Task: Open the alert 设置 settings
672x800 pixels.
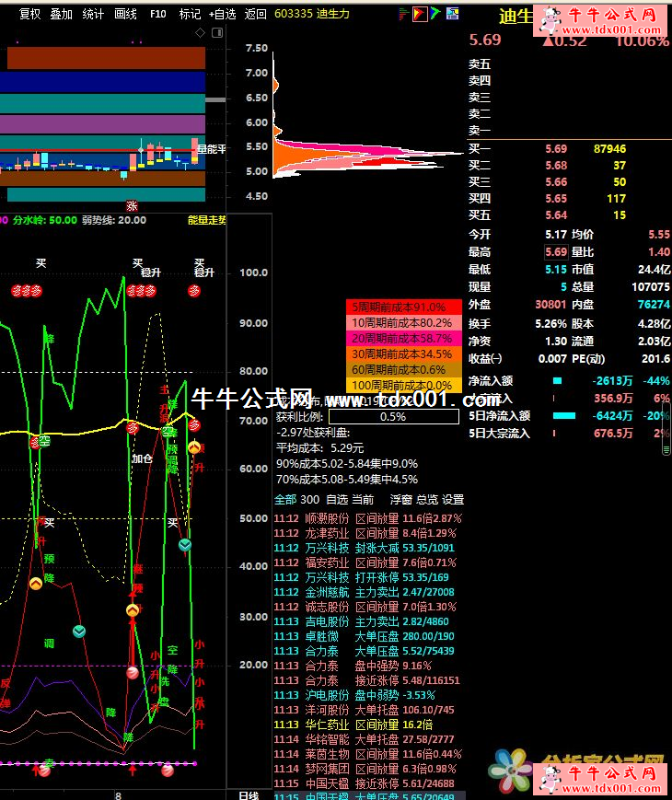Action: [453, 500]
